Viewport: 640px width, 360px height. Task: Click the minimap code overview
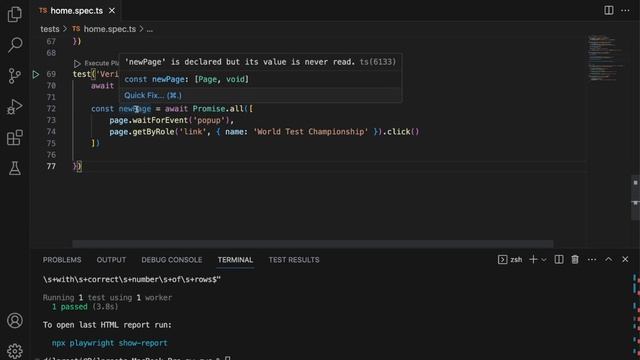point(606,58)
